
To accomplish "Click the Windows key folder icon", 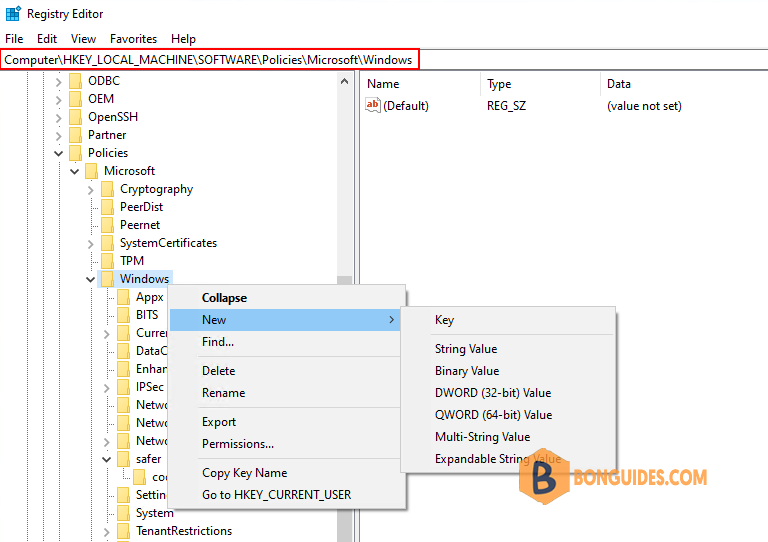I will tap(108, 279).
